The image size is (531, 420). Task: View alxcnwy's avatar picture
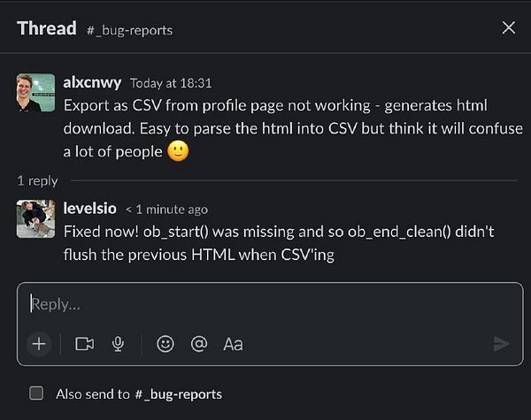pyautogui.click(x=35, y=93)
